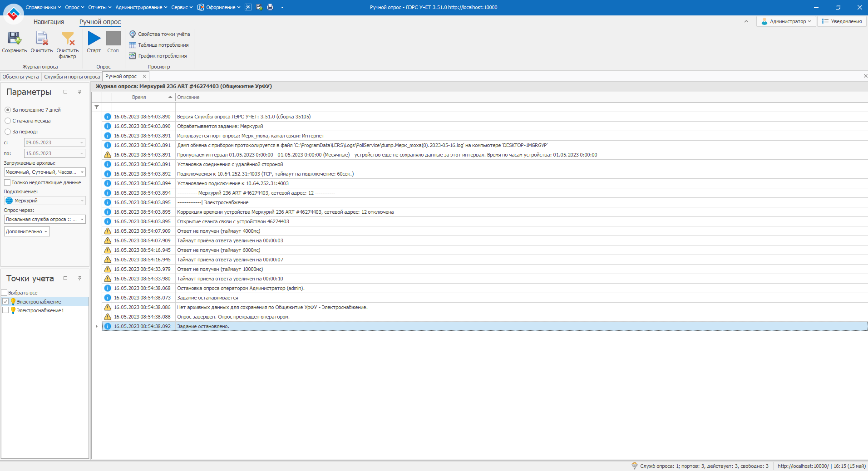Enable 'Только недостающие данные' checkbox
The image size is (868, 471).
point(7,182)
